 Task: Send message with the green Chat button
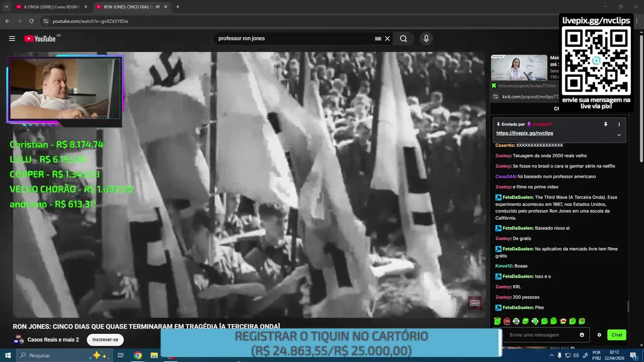(x=617, y=335)
